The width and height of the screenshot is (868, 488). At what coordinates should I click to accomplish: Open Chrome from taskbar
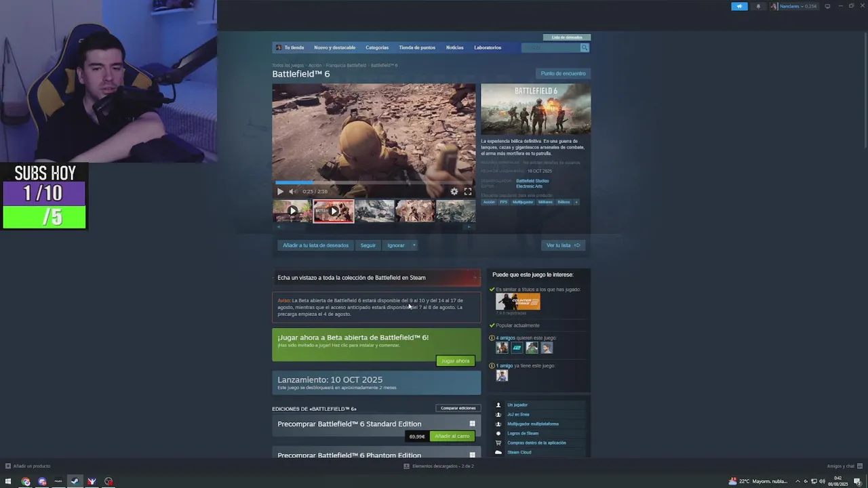point(26,481)
